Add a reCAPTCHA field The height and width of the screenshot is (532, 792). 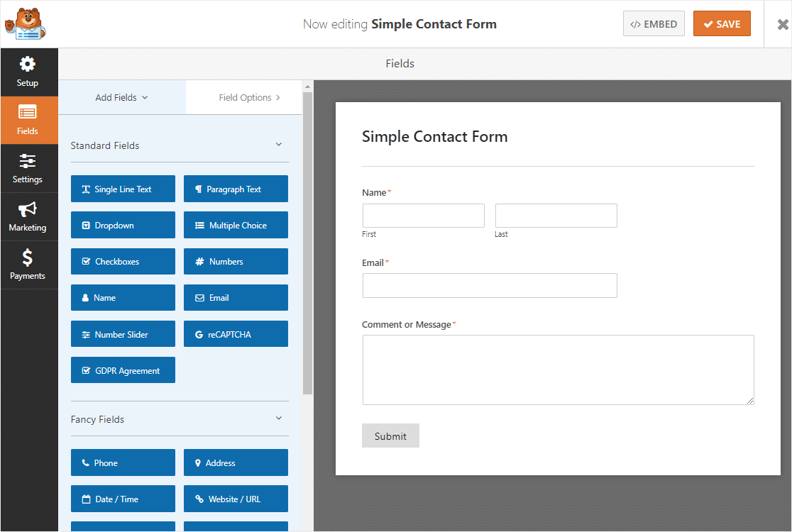coord(236,334)
